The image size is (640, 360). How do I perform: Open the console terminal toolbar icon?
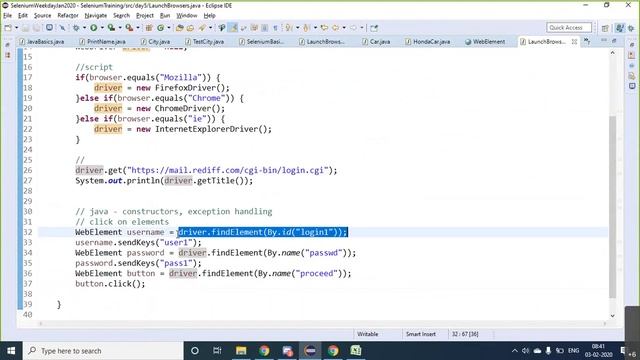(x=49, y=28)
